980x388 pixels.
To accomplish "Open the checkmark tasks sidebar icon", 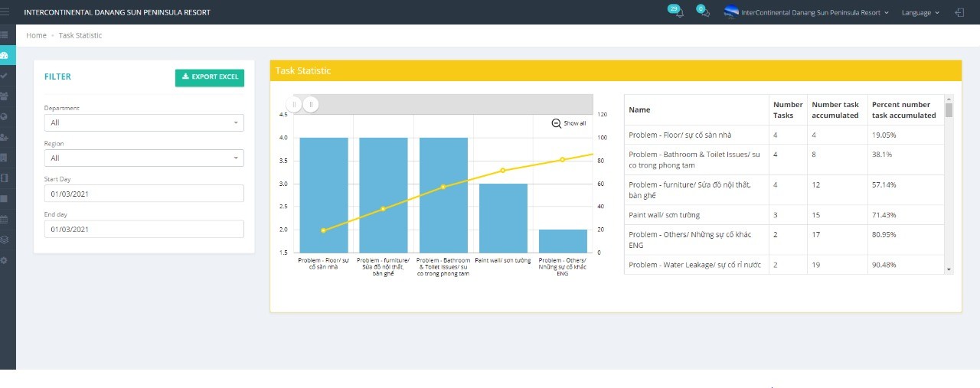I will pyautogui.click(x=5, y=76).
